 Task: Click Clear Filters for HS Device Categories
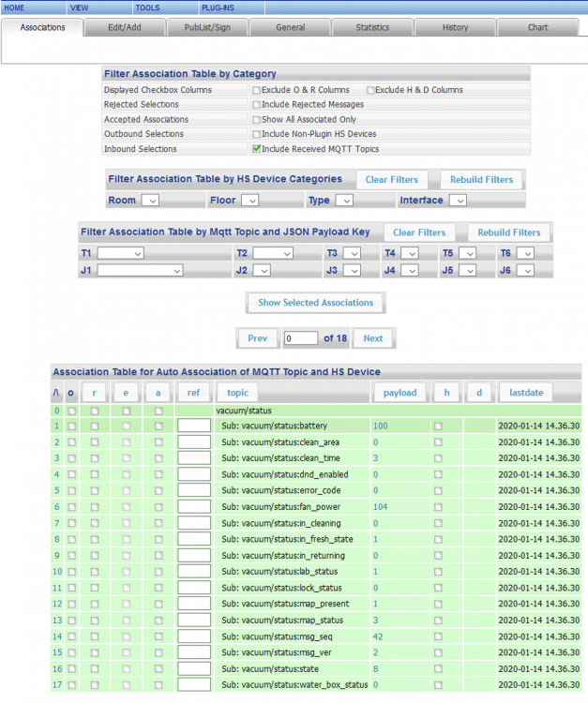pos(390,180)
